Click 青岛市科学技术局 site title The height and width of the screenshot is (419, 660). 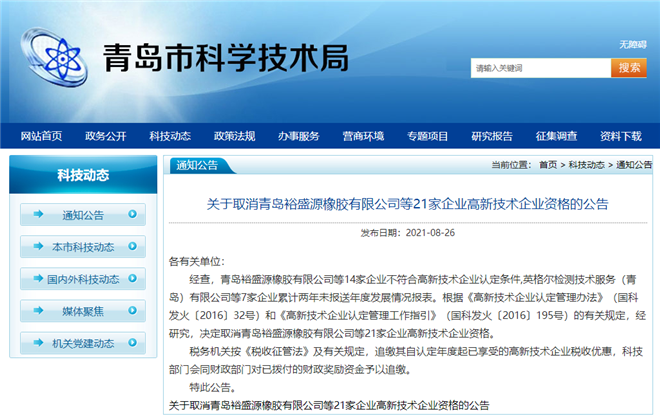(x=226, y=58)
